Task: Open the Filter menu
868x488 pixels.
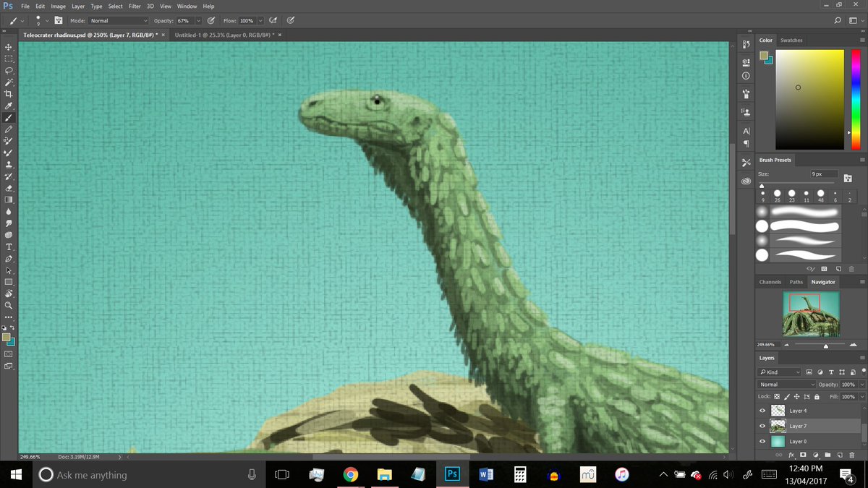Action: (135, 6)
